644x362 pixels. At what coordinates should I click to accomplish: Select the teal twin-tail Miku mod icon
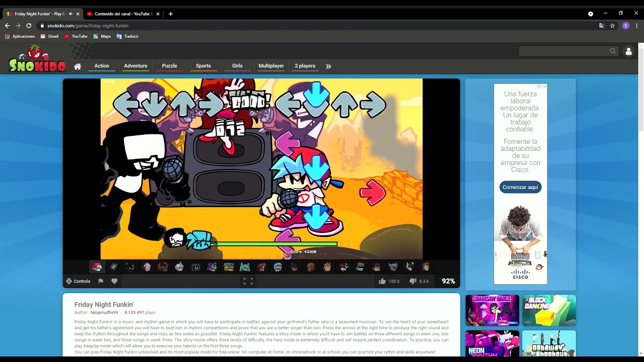click(x=245, y=267)
